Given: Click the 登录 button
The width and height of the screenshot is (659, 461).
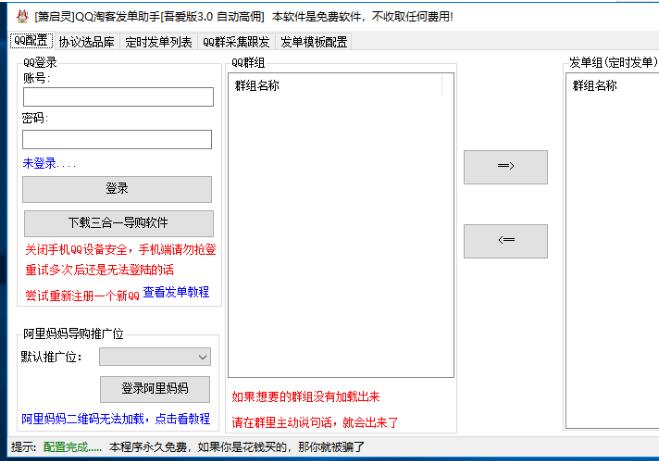Looking at the screenshot, I should pyautogui.click(x=117, y=189).
